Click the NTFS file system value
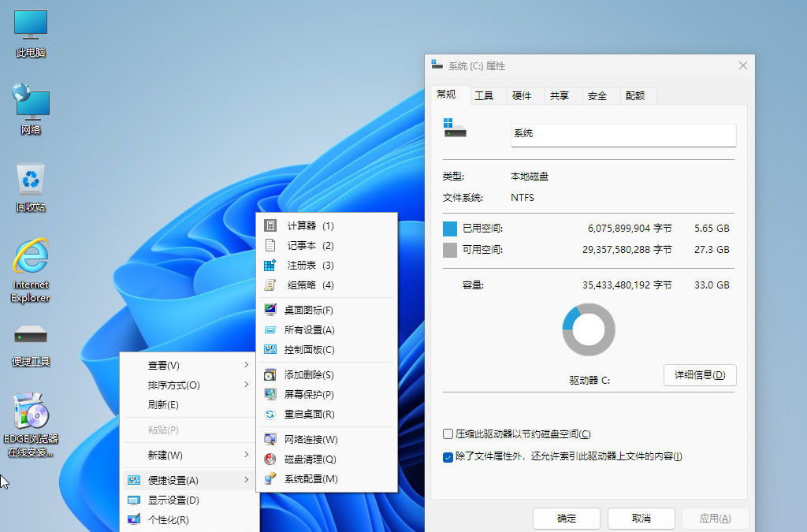This screenshot has width=807, height=532. click(523, 198)
